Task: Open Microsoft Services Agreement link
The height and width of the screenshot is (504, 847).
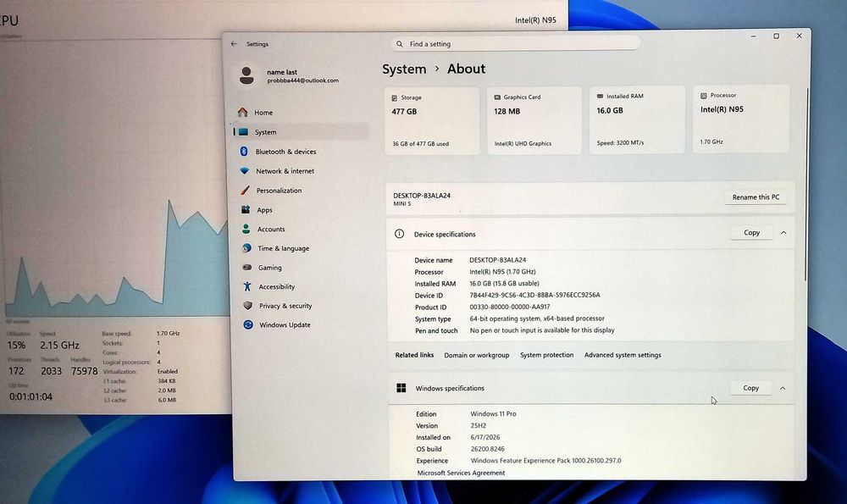Action: pyautogui.click(x=461, y=473)
